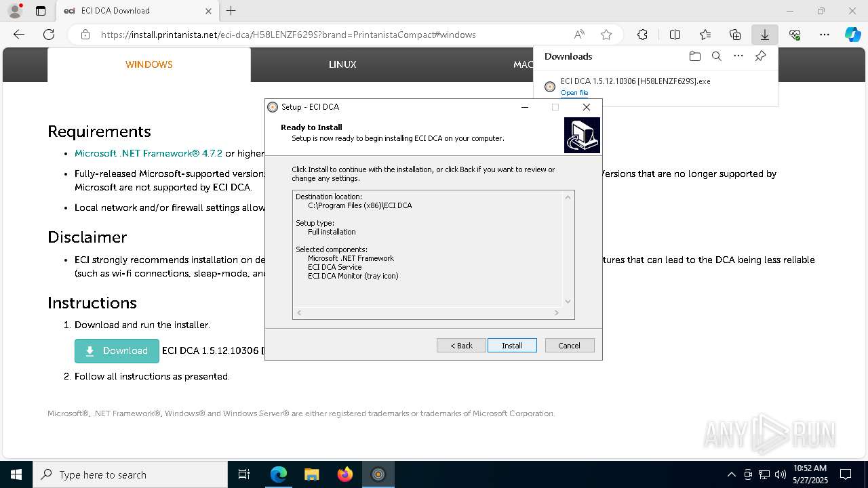This screenshot has width=868, height=488.
Task: Show hidden tray icons chevron
Action: (731, 474)
